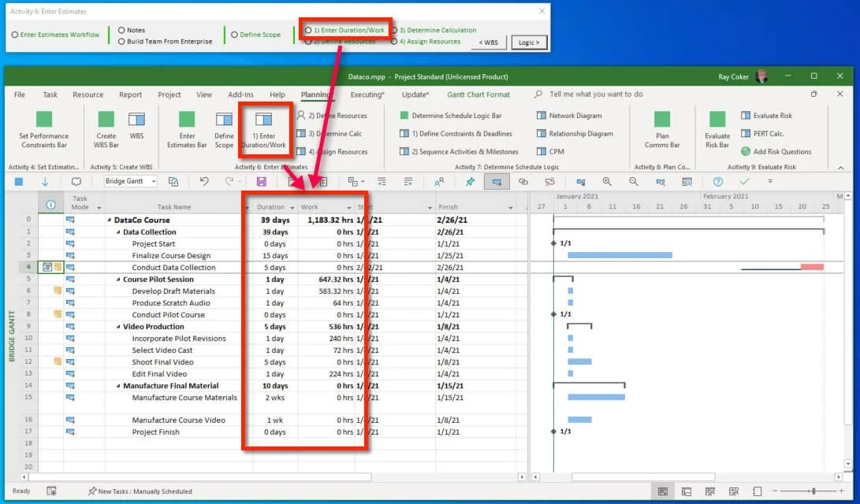The width and height of the screenshot is (860, 504).
Task: Click the Logic > button
Action: pyautogui.click(x=529, y=43)
